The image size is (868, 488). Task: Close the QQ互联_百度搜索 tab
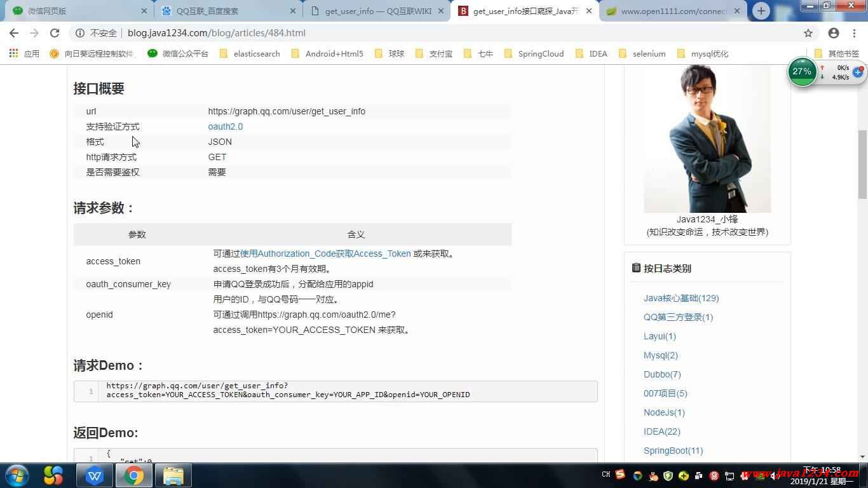point(292,11)
